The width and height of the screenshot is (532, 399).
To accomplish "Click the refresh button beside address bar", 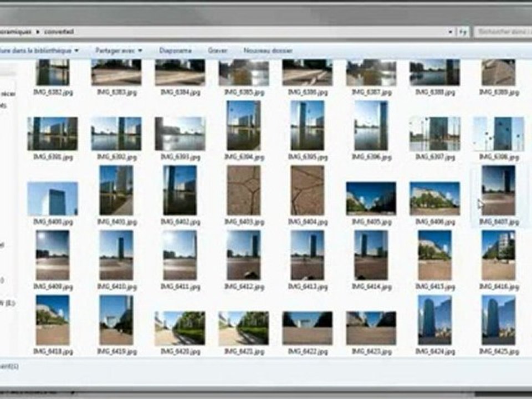I will [463, 32].
